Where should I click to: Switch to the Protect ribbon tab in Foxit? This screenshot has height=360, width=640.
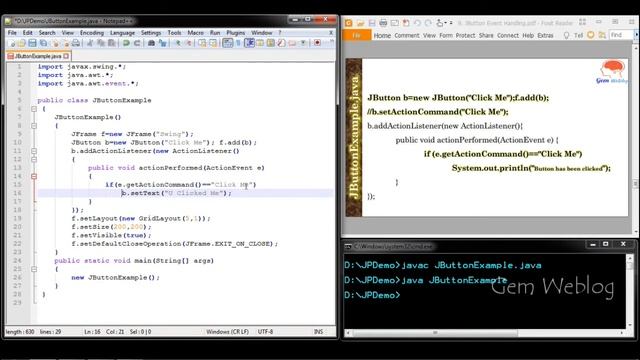point(465,36)
